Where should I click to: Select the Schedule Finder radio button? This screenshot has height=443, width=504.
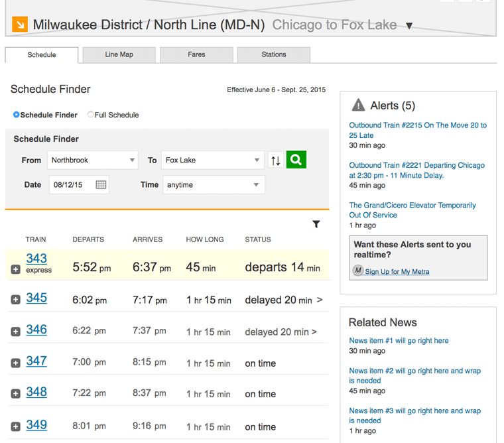point(16,115)
